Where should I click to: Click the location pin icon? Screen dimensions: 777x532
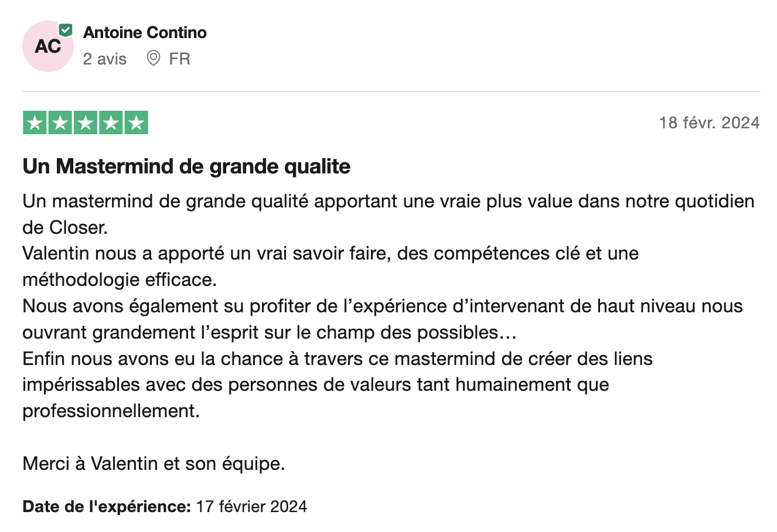click(153, 59)
